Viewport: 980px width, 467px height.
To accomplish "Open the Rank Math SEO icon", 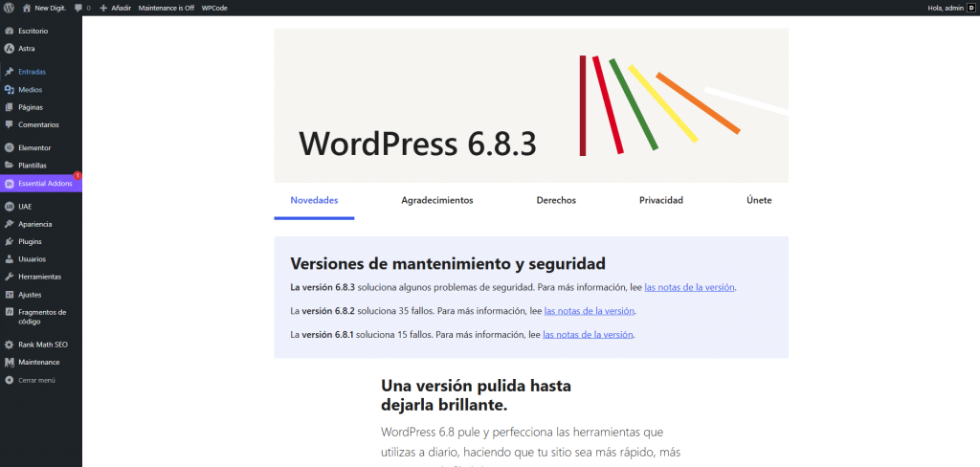I will click(9, 345).
